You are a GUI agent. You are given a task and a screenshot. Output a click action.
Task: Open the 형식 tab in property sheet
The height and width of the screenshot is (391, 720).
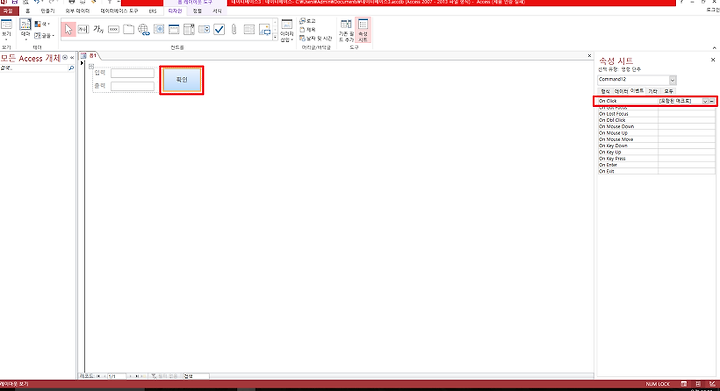(x=605, y=91)
